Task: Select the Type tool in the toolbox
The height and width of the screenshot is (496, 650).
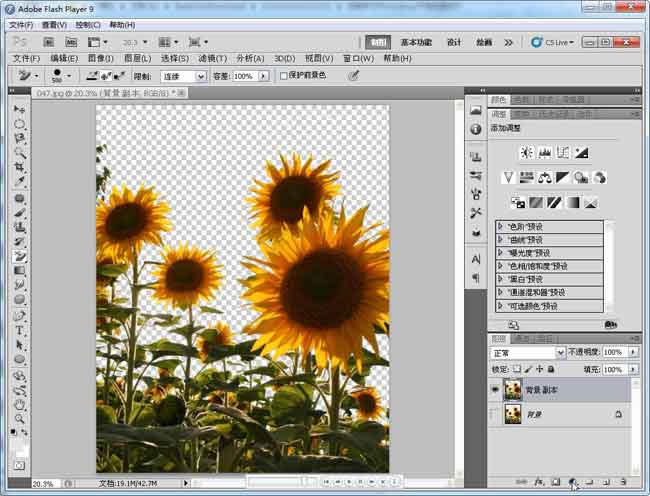Action: 19,331
